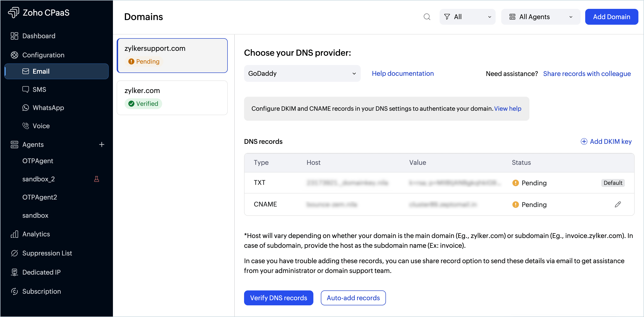Open Help documentation link
The width and height of the screenshot is (644, 317).
tap(402, 73)
